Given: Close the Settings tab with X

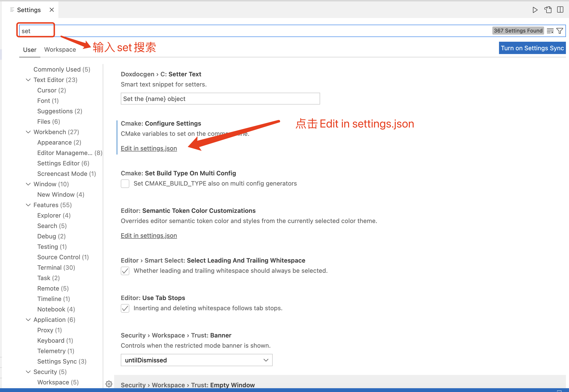Looking at the screenshot, I should (x=52, y=10).
